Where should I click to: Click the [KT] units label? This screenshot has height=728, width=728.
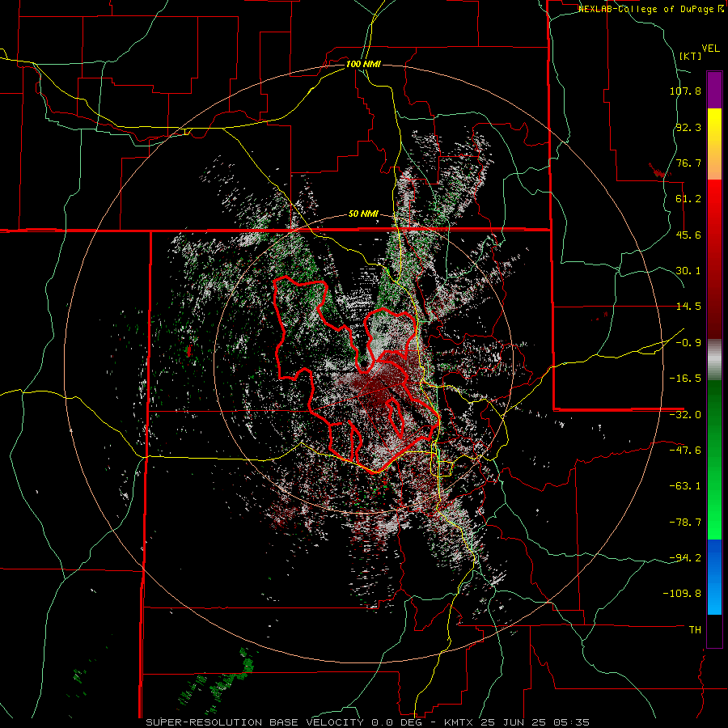click(x=690, y=56)
